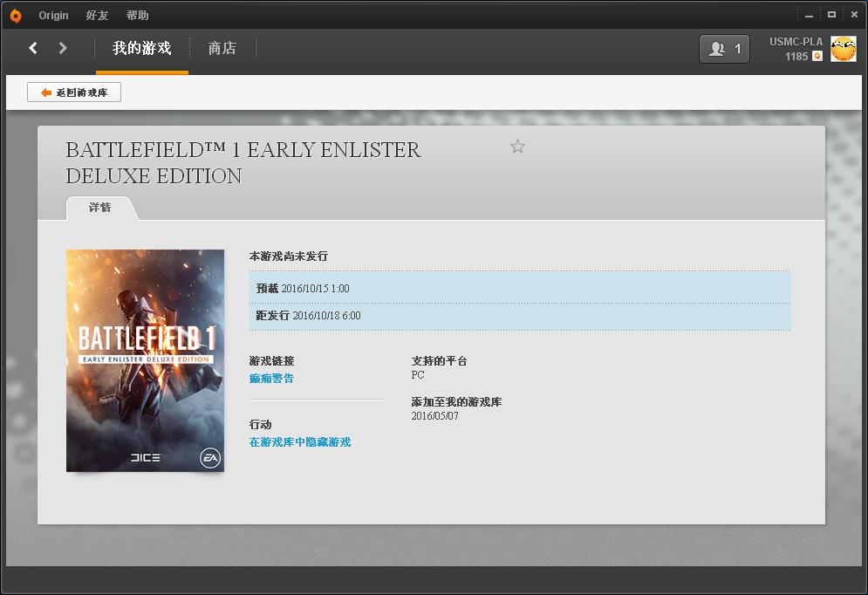The width and height of the screenshot is (868, 595).
Task: Click the 本游戏尚未发行 notice text
Action: tap(289, 256)
